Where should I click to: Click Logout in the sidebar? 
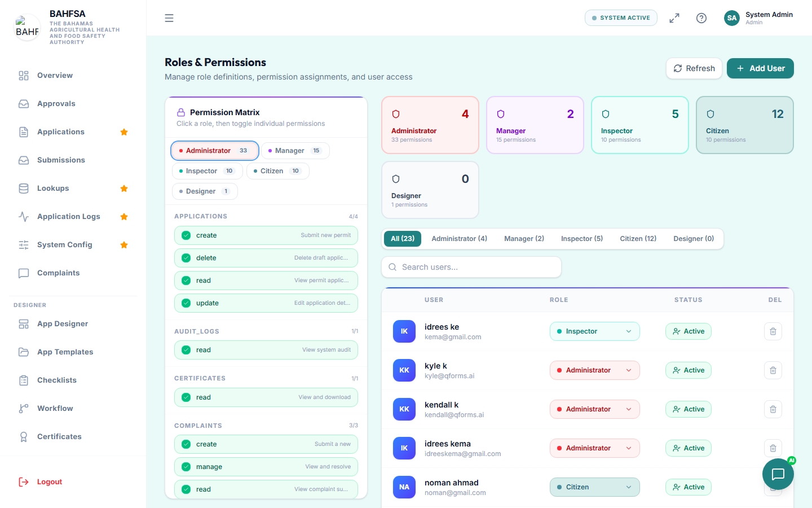(73, 482)
